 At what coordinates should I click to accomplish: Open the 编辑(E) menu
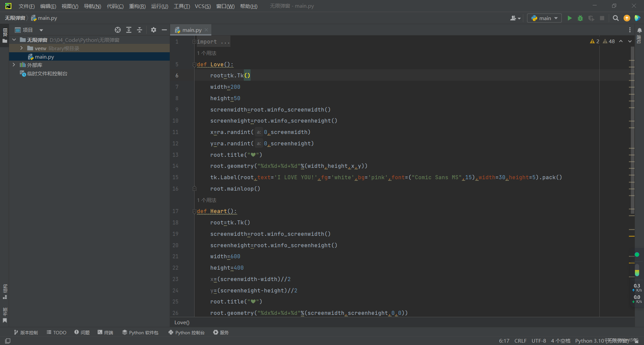48,6
